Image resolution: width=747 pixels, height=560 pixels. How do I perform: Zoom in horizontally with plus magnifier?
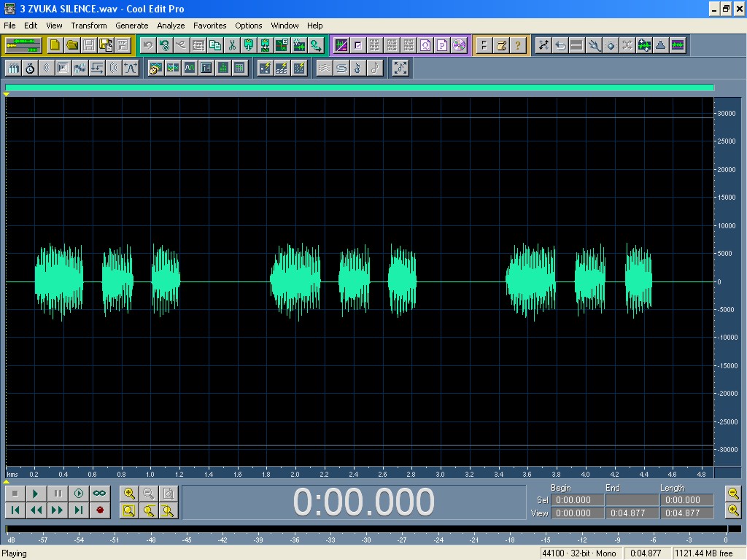coord(129,494)
